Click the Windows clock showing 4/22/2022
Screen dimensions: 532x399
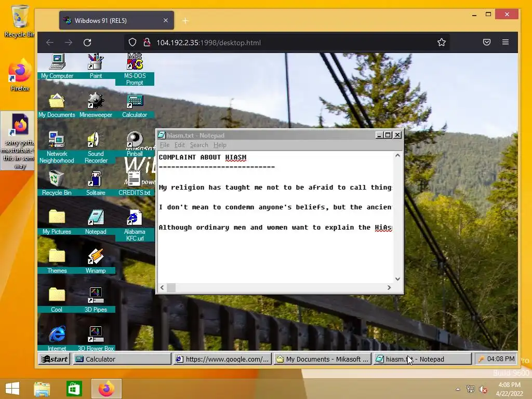coord(509,389)
